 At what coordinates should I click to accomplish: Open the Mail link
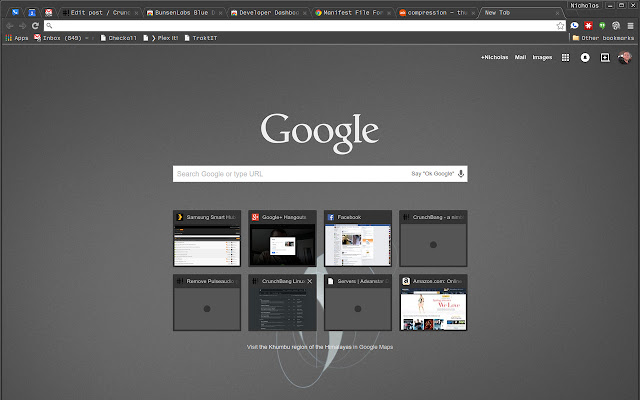point(520,58)
